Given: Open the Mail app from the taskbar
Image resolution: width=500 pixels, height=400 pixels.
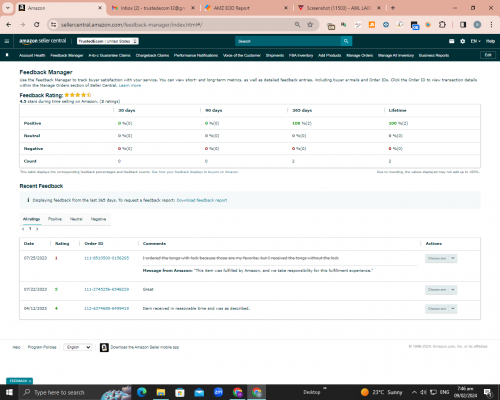Looking at the screenshot, I should click(199, 392).
